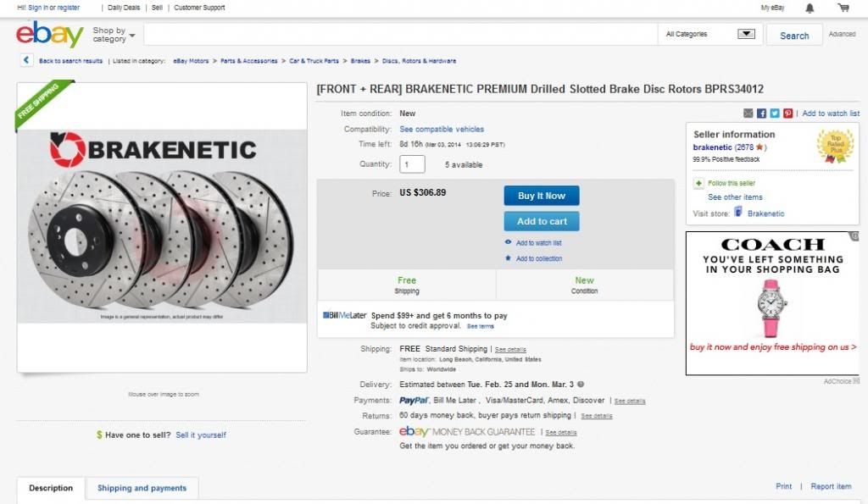This screenshot has height=504, width=868.
Task: Share listing via email icon
Action: [x=748, y=114]
